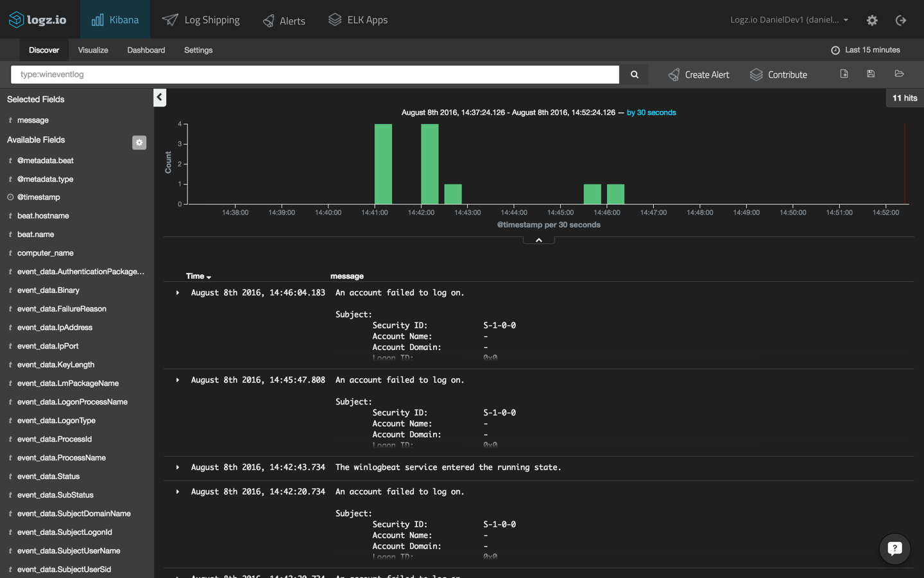
Task: Log out using the exit arrow icon
Action: click(x=901, y=20)
